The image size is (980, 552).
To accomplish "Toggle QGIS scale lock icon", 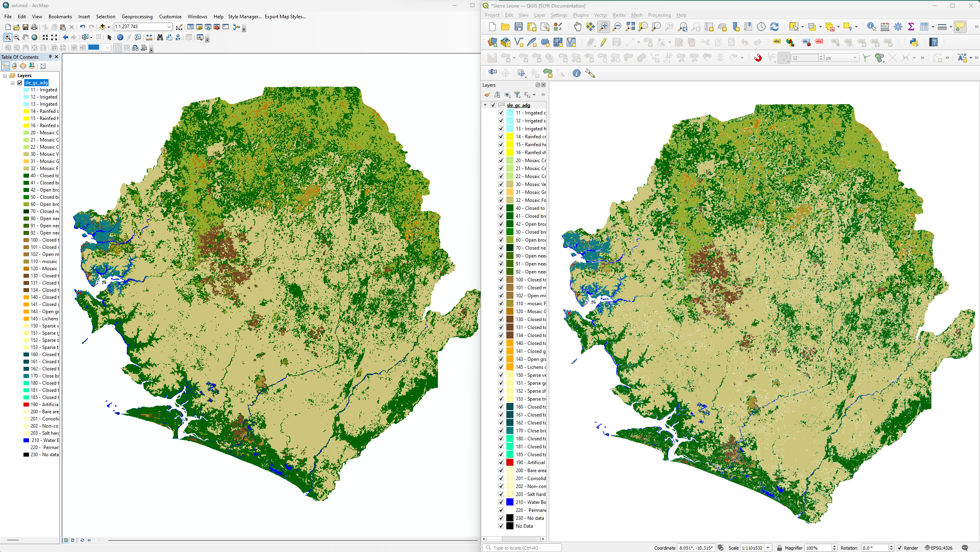I will [x=780, y=548].
